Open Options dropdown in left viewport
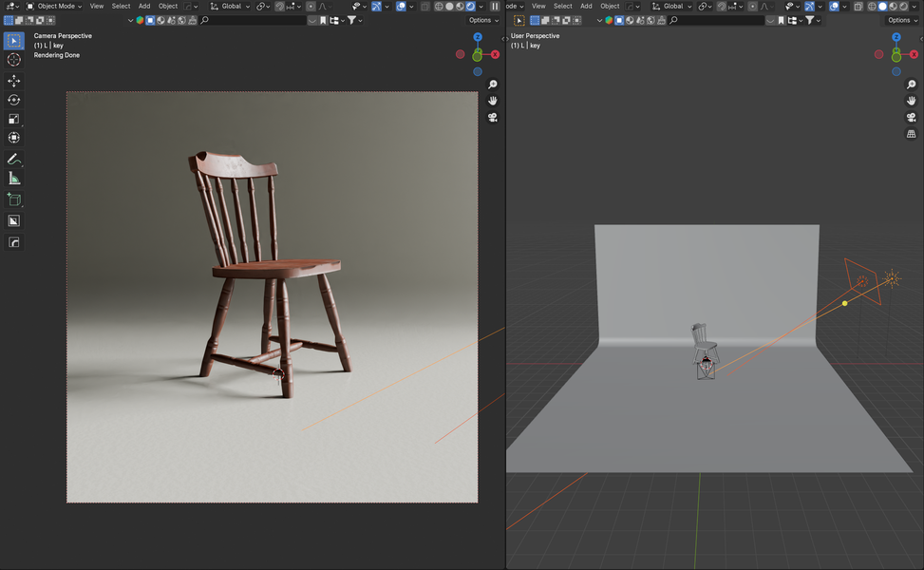Image resolution: width=924 pixels, height=570 pixels. 483,20
